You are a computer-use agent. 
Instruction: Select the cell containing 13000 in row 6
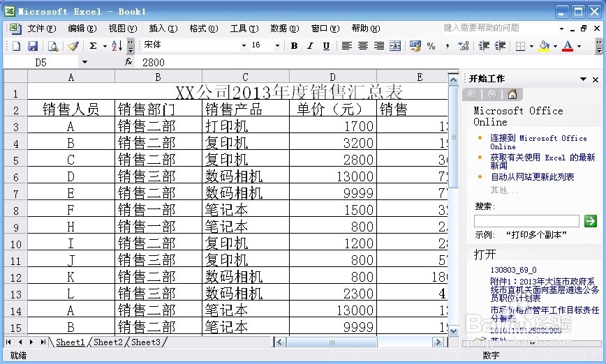click(333, 176)
